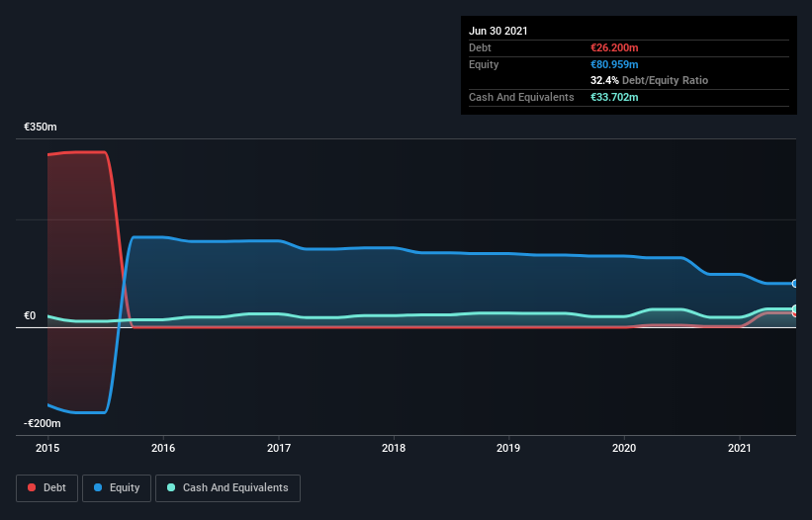Image resolution: width=812 pixels, height=520 pixels.
Task: Click the Jun 30 2021 tooltip date
Action: (498, 31)
